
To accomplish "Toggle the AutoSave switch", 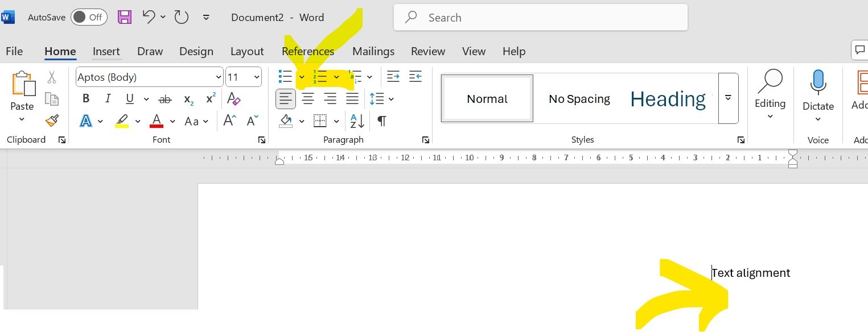I will pyautogui.click(x=89, y=17).
